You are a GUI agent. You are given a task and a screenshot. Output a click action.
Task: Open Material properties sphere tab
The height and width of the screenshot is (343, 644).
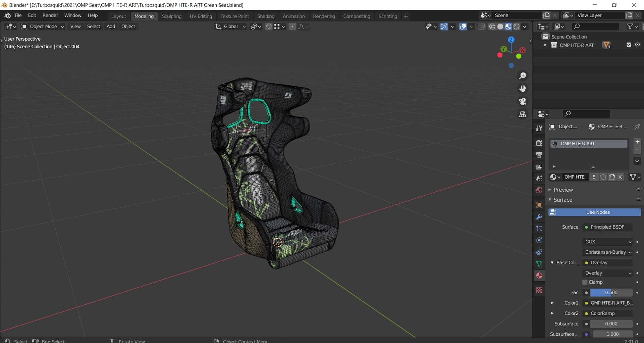[539, 276]
